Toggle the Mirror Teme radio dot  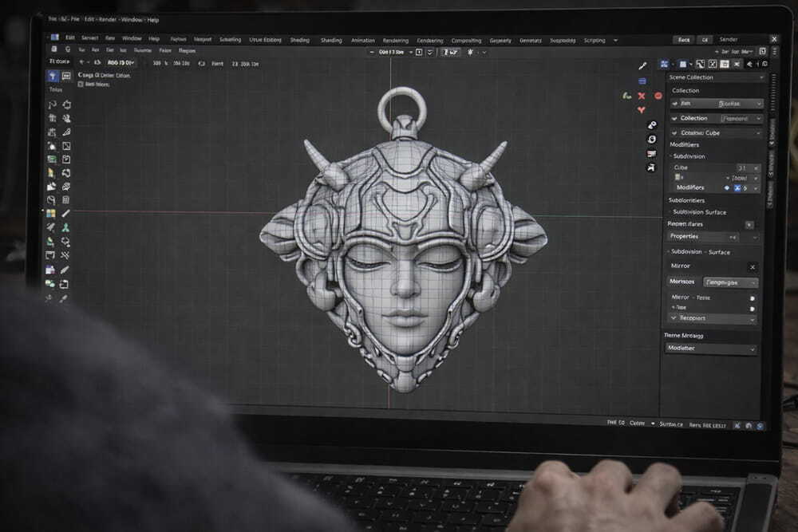753,298
